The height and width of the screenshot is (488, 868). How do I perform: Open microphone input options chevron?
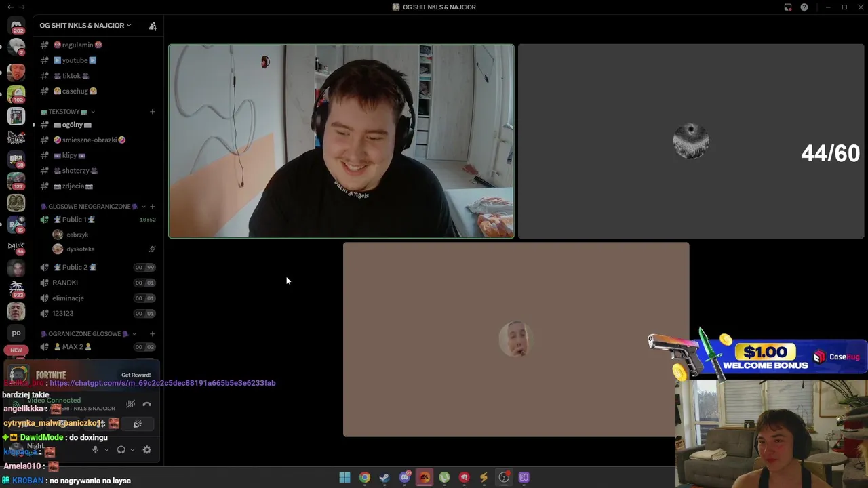(x=106, y=450)
